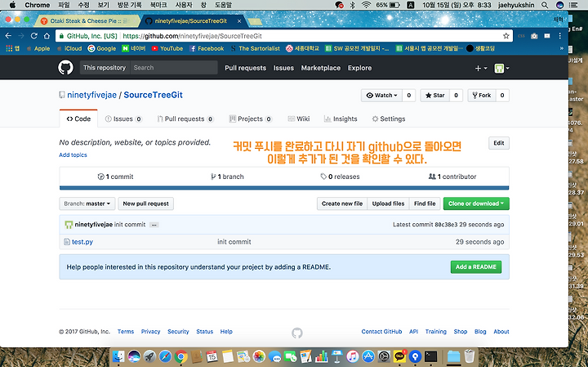Click the blue language bar under repository stats
This screenshot has height=367, width=588.
pyautogui.click(x=284, y=188)
